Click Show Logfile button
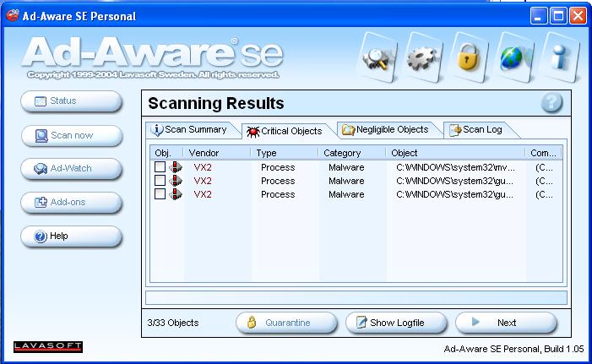The height and width of the screenshot is (364, 592). pos(396,323)
